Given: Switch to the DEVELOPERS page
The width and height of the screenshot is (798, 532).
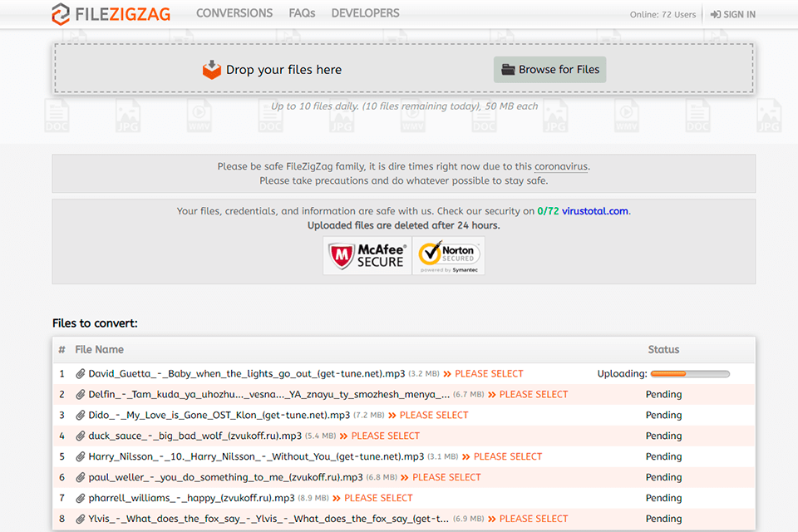Looking at the screenshot, I should pyautogui.click(x=365, y=12).
